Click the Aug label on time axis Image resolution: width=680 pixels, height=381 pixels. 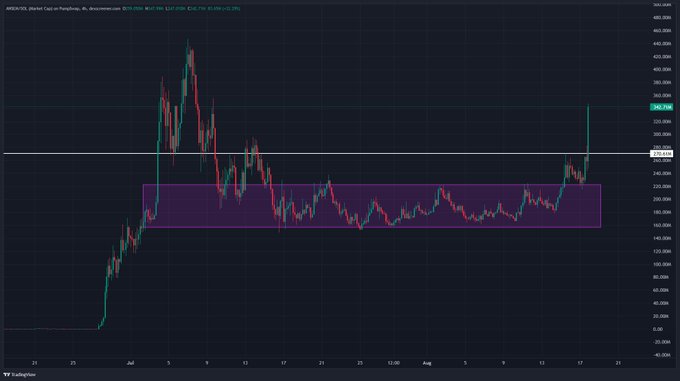point(427,363)
